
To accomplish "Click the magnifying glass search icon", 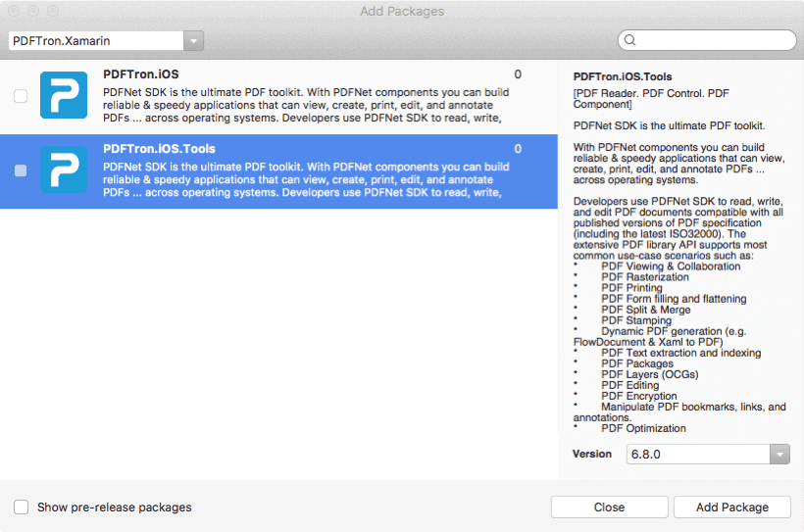I will pos(630,40).
